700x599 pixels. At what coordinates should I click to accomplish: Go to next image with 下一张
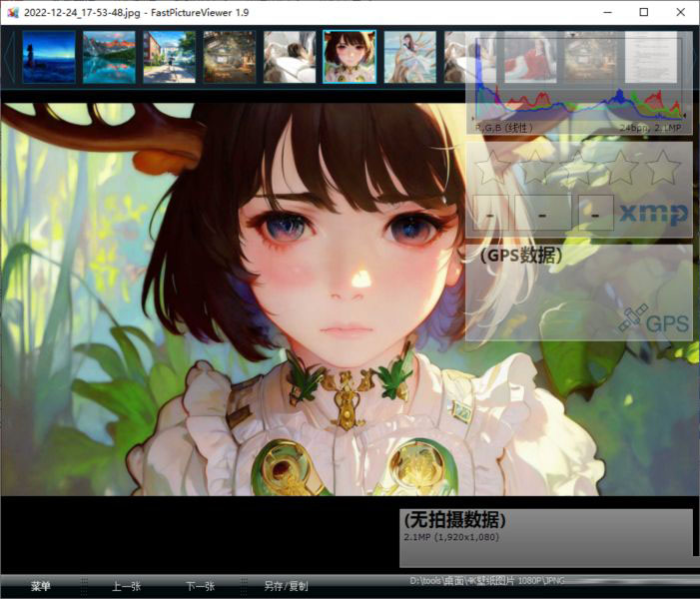pos(200,586)
